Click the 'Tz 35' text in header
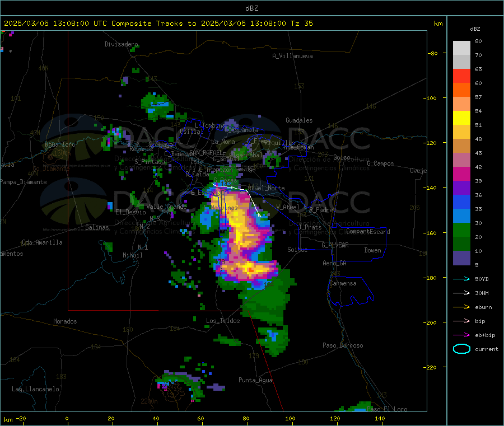This screenshot has height=426, width=504. tap(301, 24)
